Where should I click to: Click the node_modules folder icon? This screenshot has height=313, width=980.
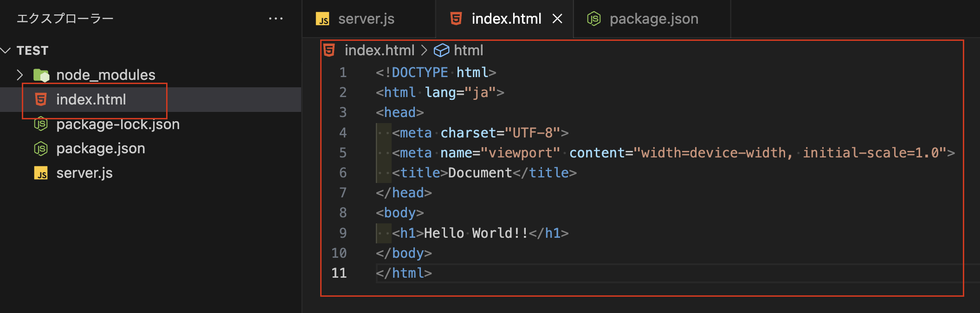click(41, 75)
